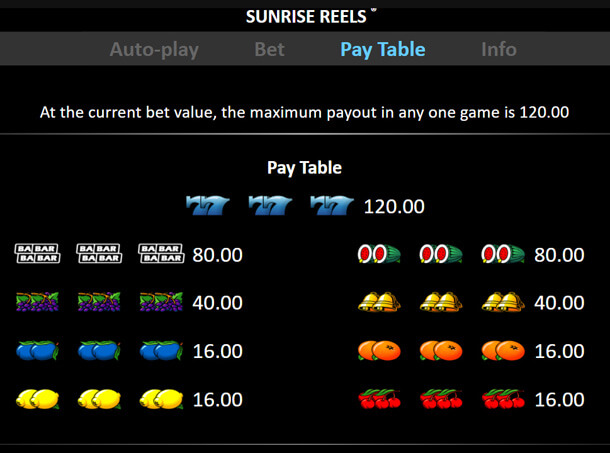Click the first golden bells symbol

pyautogui.click(x=379, y=302)
